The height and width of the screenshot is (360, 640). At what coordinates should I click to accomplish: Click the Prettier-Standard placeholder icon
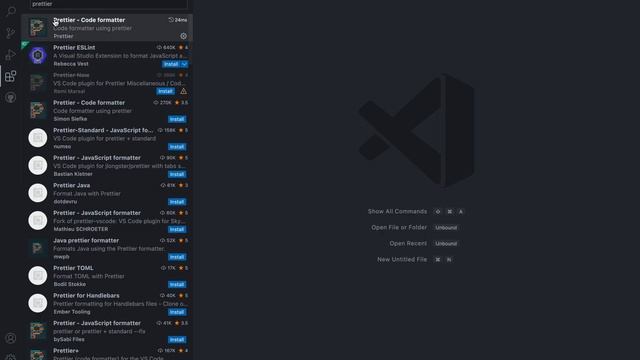[38, 138]
